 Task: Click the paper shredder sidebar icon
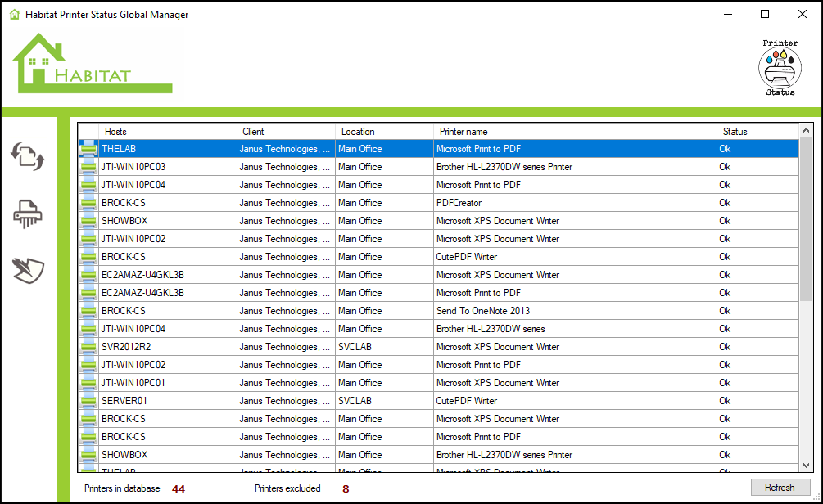coord(28,214)
